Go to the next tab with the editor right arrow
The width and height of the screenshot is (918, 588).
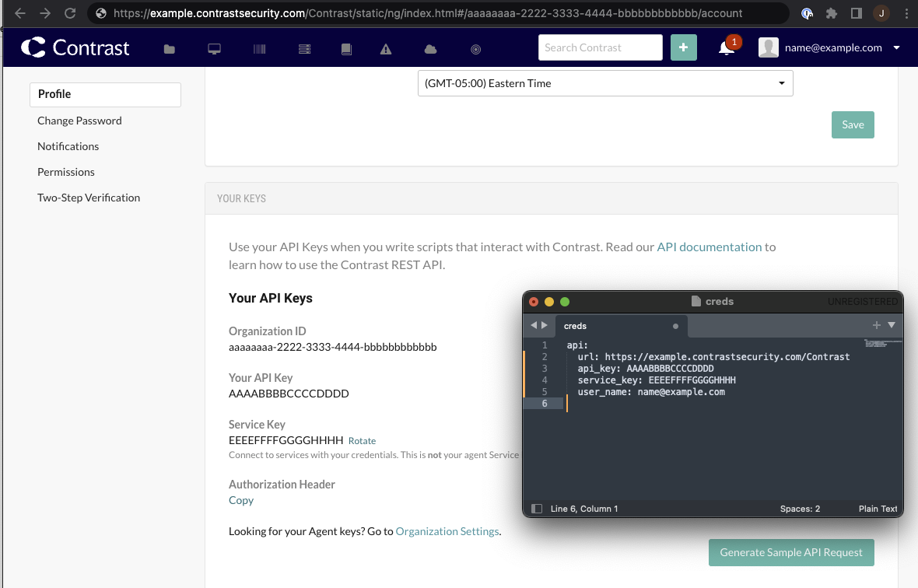545,325
